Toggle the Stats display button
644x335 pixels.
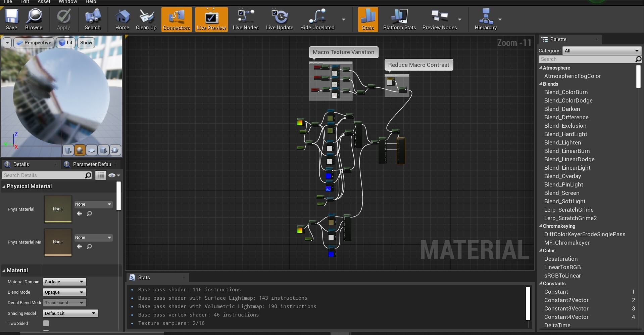(x=368, y=19)
